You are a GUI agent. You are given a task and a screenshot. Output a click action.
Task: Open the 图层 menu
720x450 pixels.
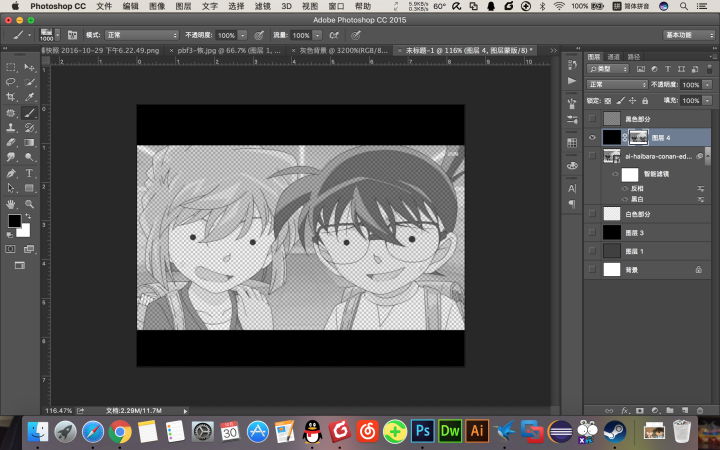click(x=183, y=6)
